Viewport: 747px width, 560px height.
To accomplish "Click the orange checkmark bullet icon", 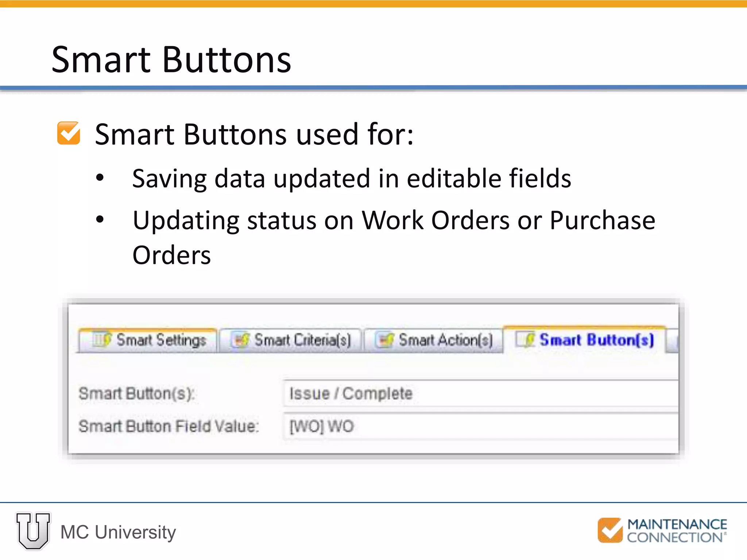I will 69,133.
